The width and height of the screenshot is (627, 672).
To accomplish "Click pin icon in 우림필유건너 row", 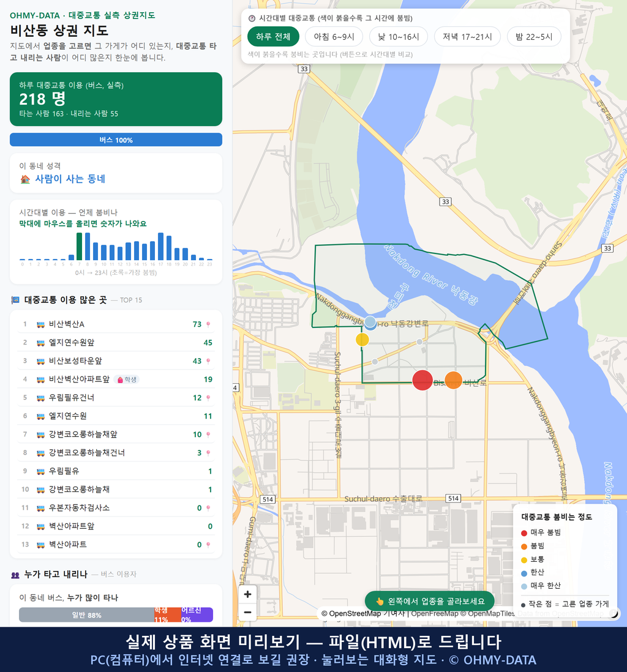I will point(208,398).
